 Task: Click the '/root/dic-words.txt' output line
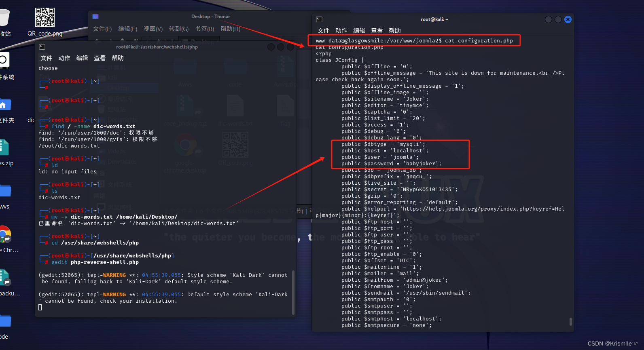point(69,146)
